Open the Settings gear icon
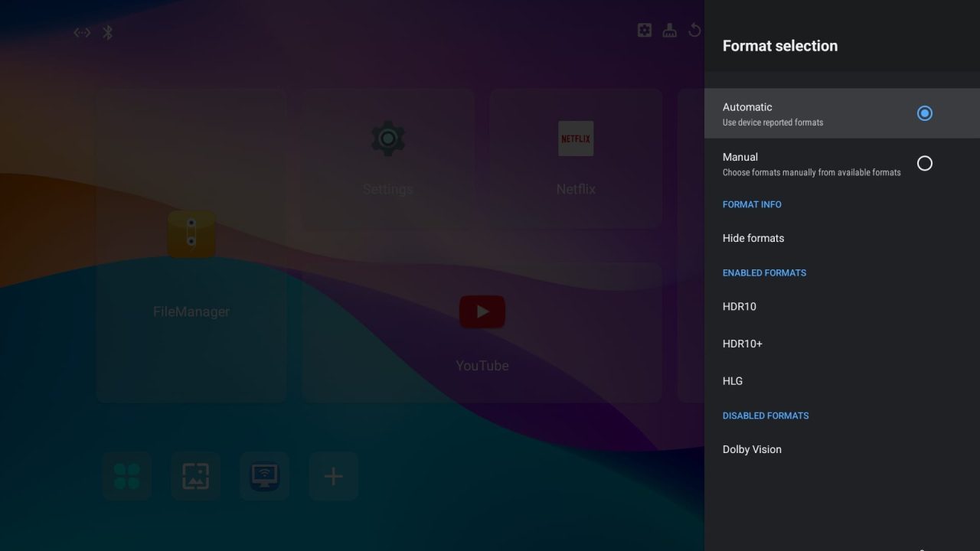This screenshot has width=980, height=551. [x=387, y=139]
